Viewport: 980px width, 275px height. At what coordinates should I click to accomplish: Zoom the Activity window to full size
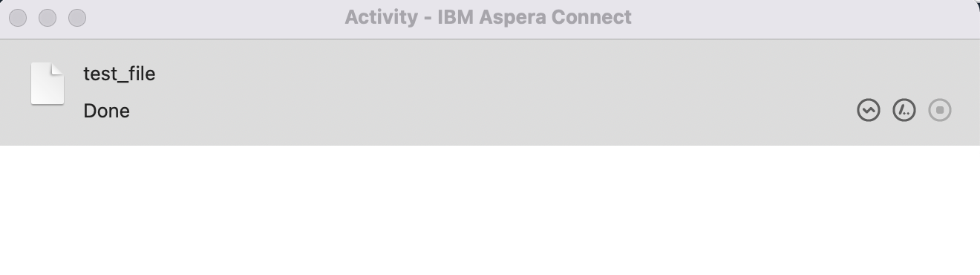point(77,17)
